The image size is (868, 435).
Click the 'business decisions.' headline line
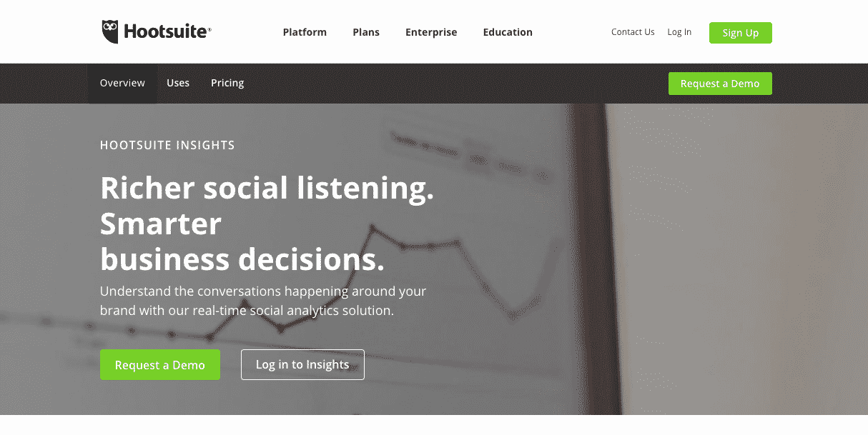coord(242,259)
